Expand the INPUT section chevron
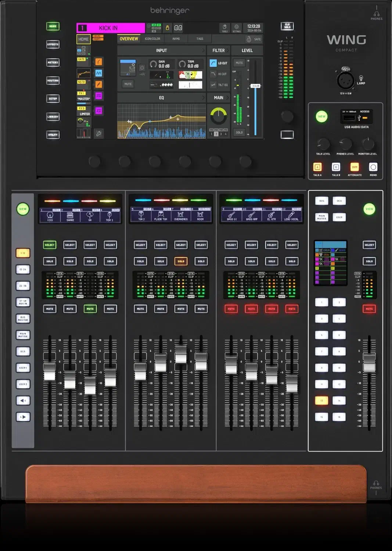This screenshot has width=392, height=551. coord(203,50)
